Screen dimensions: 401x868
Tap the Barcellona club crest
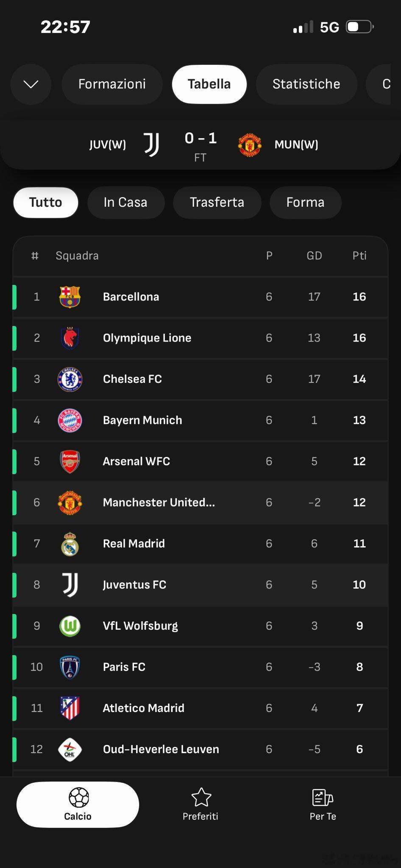(70, 297)
